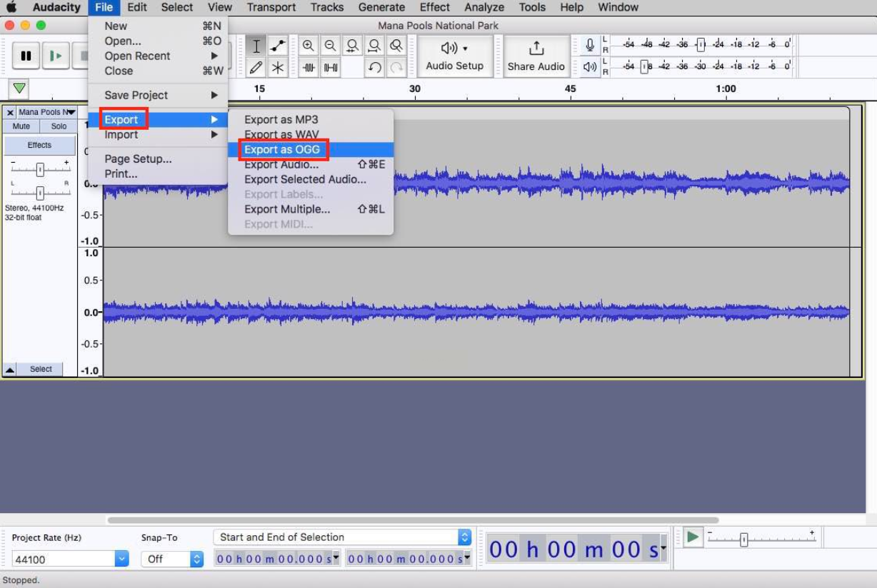The width and height of the screenshot is (877, 588).
Task: Solo the Mana Pools track
Action: [59, 126]
